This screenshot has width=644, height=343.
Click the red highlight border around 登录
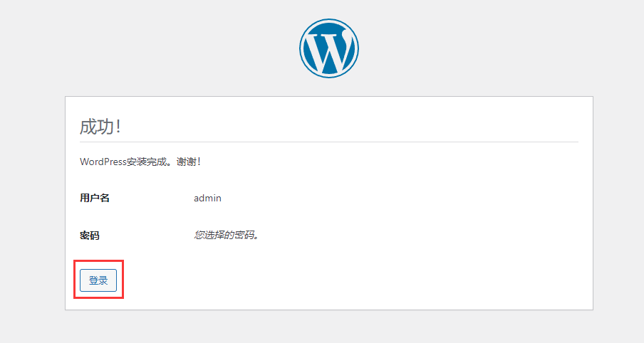(x=123, y=280)
